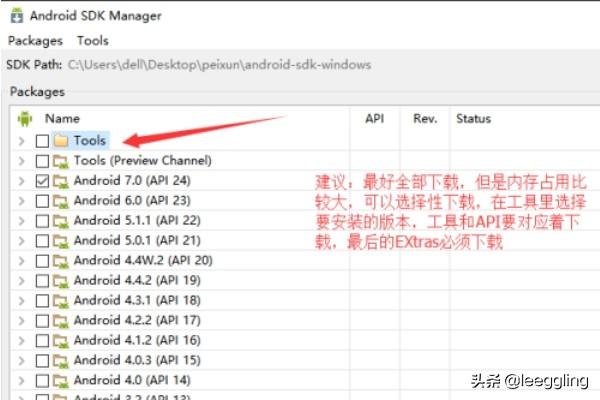600x400 pixels.
Task: Click the Android 5.0.1 (API 21) package icon
Action: pyautogui.click(x=61, y=241)
